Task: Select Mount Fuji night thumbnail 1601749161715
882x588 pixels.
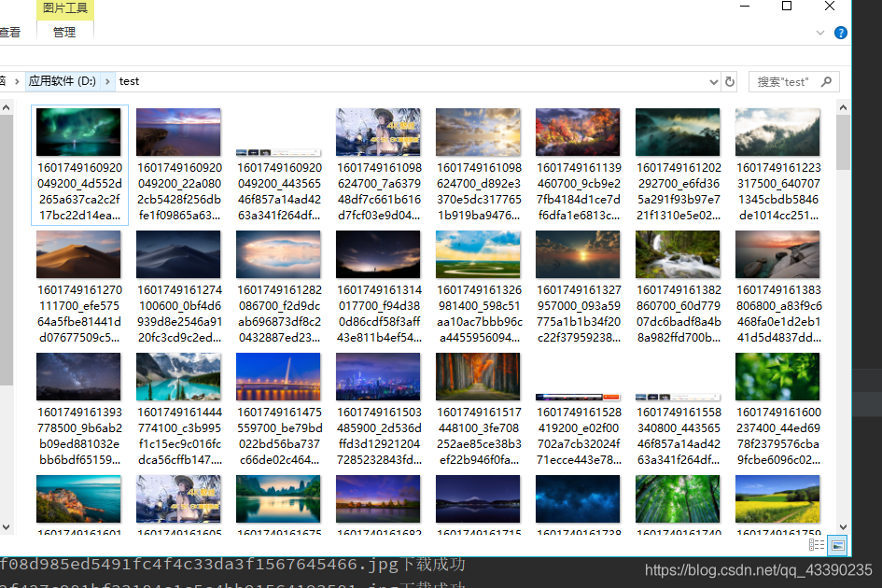Action: pos(478,498)
